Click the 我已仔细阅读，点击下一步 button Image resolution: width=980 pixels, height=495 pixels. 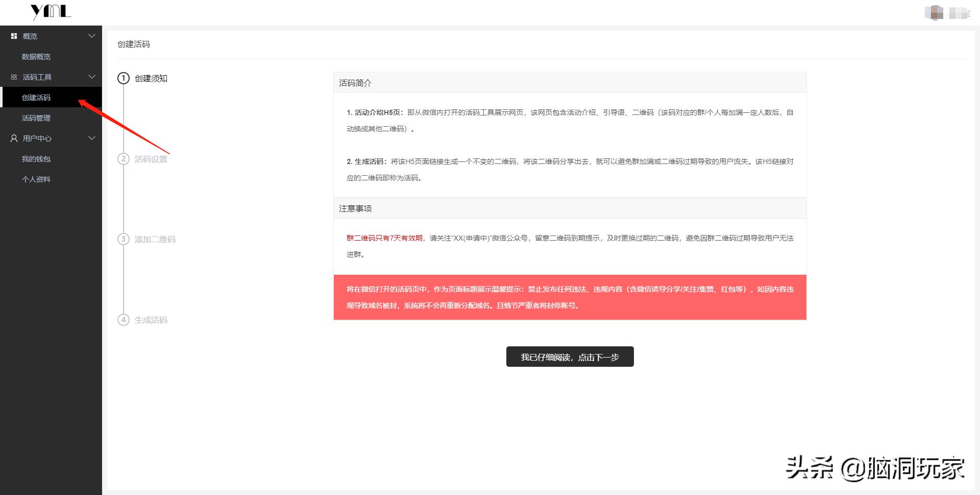(x=569, y=357)
